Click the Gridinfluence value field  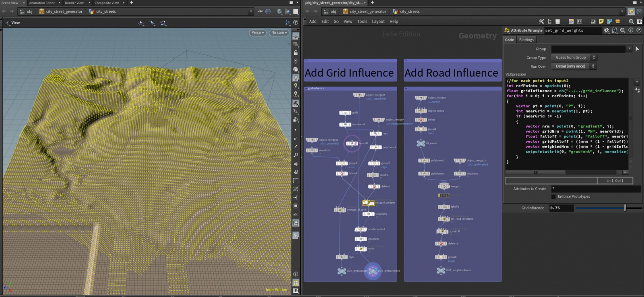[x=561, y=208]
